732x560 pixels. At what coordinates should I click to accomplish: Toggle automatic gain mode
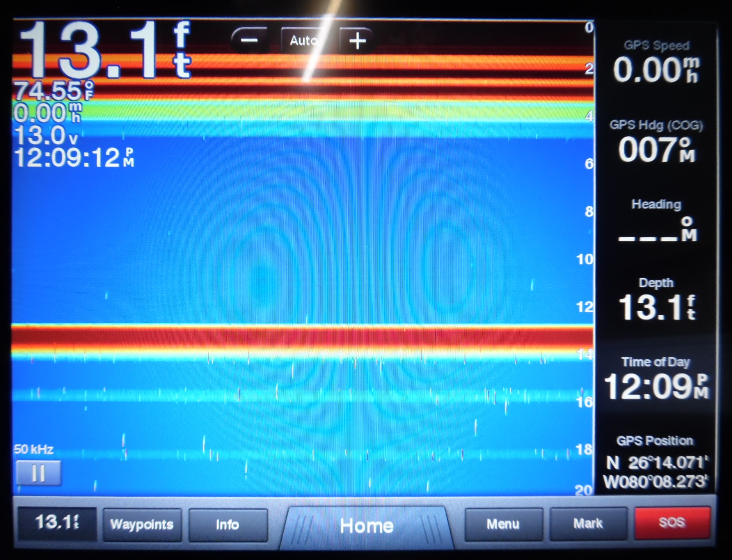pyautogui.click(x=304, y=40)
